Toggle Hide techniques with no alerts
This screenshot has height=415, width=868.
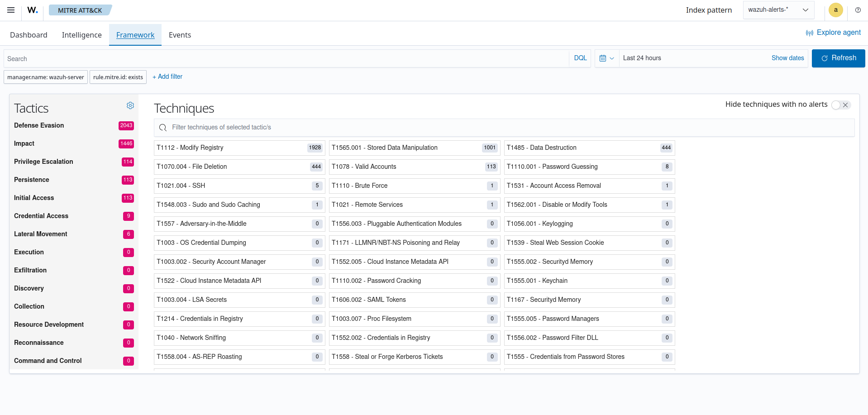tap(841, 105)
